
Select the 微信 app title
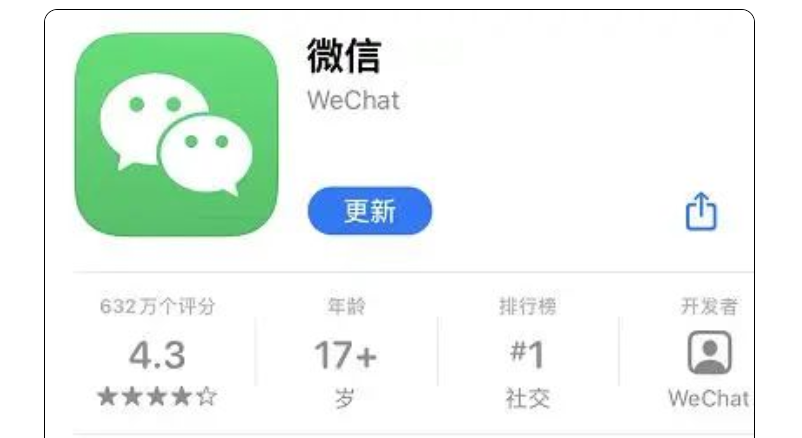click(x=344, y=56)
